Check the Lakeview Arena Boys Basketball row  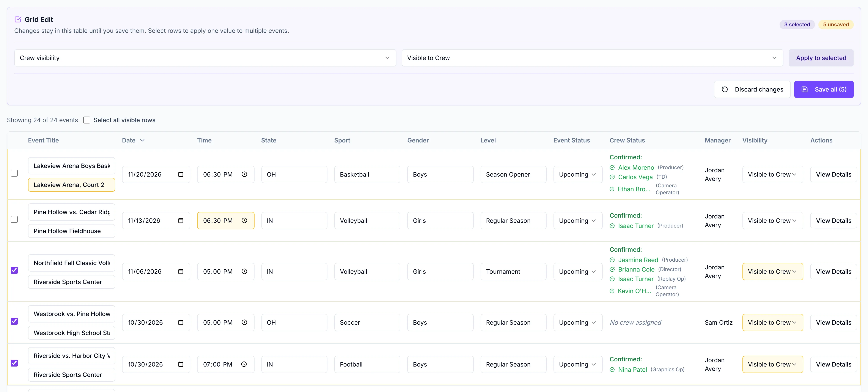pyautogui.click(x=14, y=173)
